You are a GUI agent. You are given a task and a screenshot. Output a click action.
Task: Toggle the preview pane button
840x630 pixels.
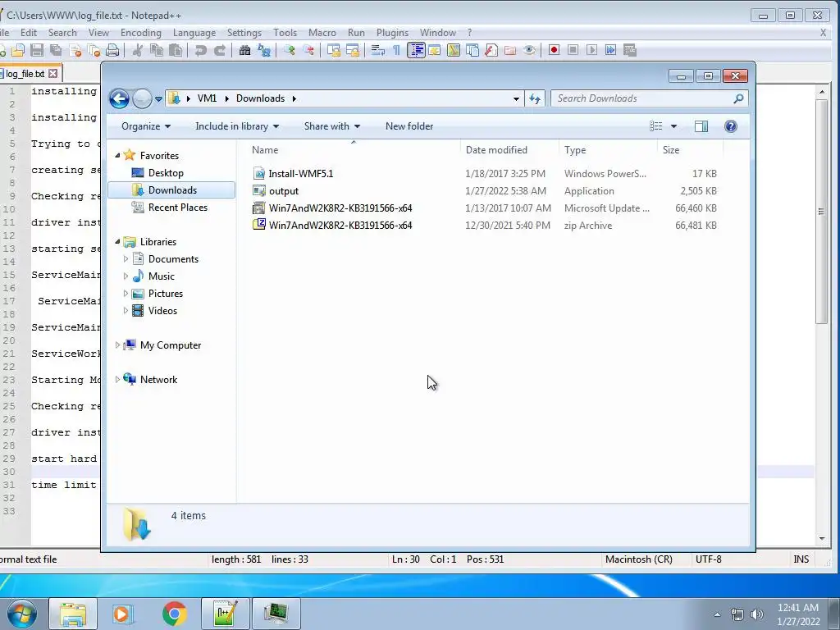pos(701,126)
